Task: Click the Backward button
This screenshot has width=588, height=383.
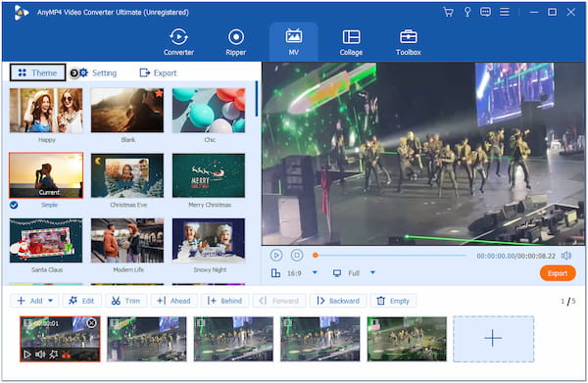Action: tap(338, 301)
